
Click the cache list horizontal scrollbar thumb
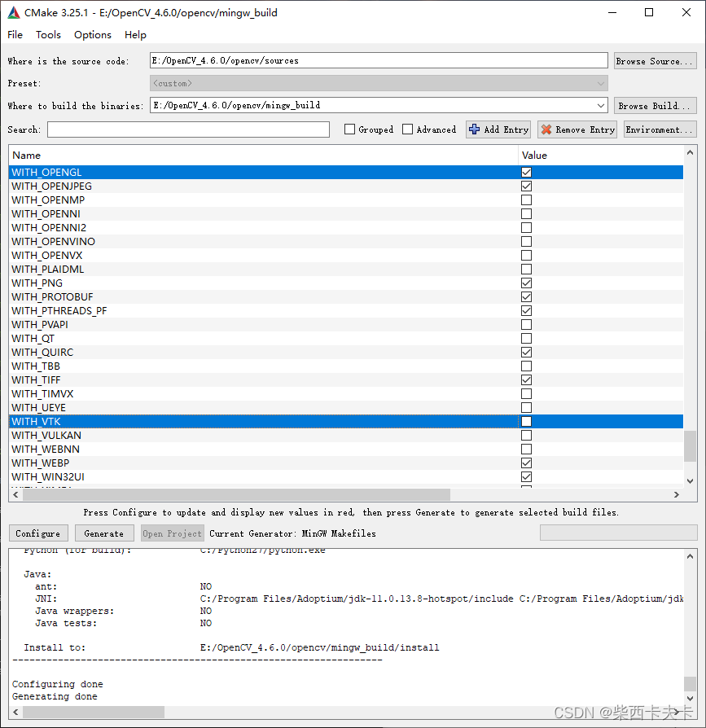click(236, 494)
